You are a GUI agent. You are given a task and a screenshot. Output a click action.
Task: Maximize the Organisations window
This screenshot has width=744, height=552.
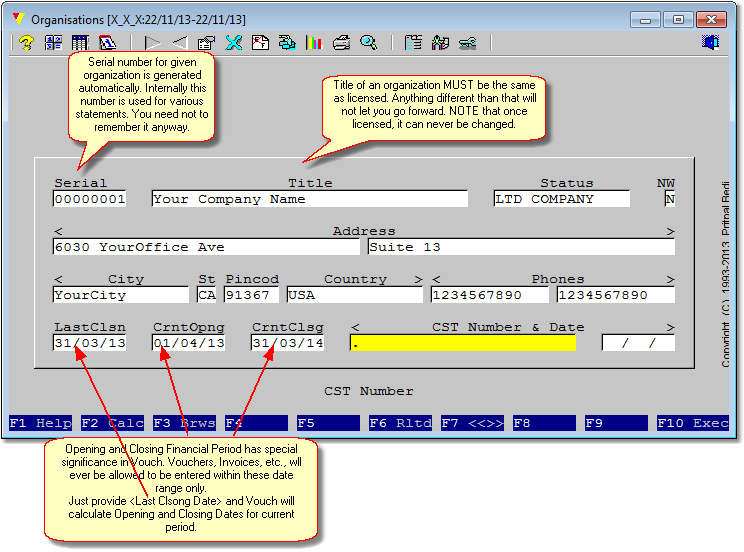(679, 19)
